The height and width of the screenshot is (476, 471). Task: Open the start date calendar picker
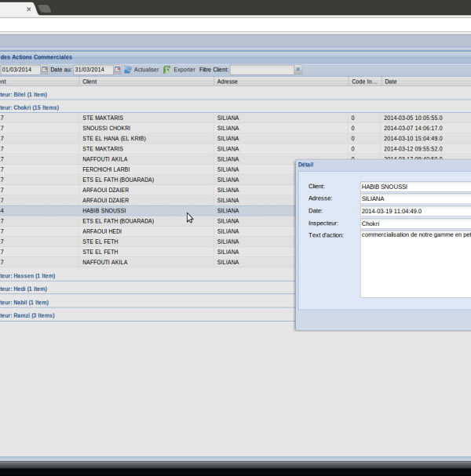coord(45,70)
